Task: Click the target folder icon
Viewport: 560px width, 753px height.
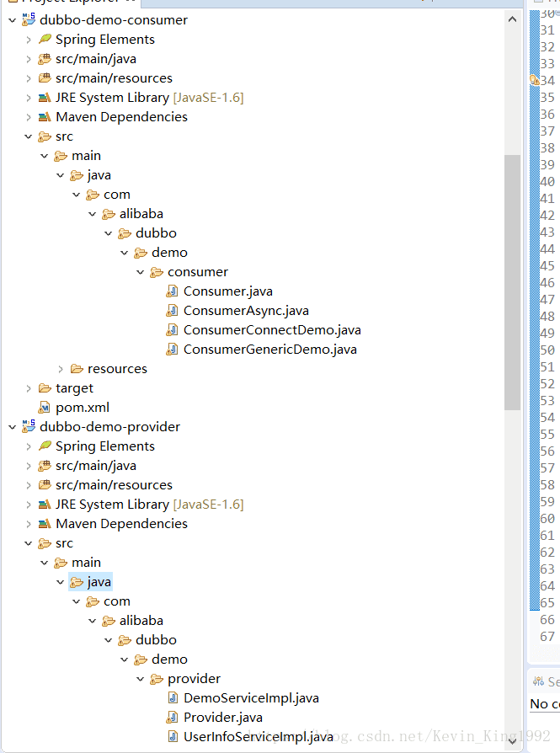Action: coord(45,388)
